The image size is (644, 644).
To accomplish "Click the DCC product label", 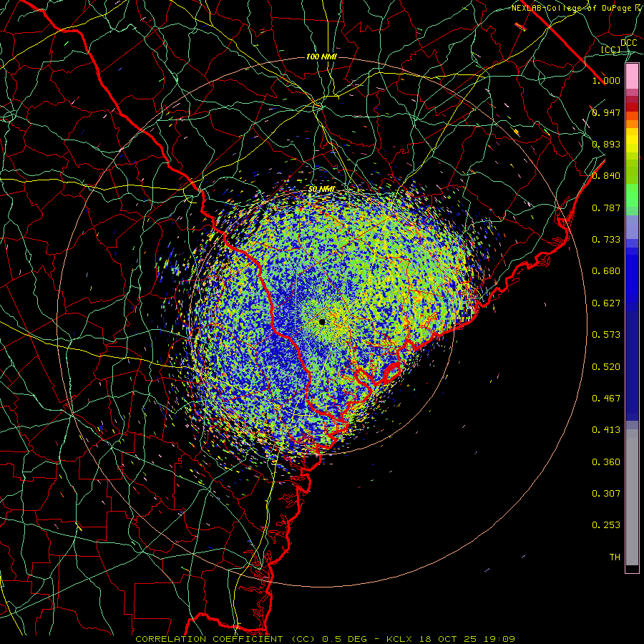I will click(629, 43).
